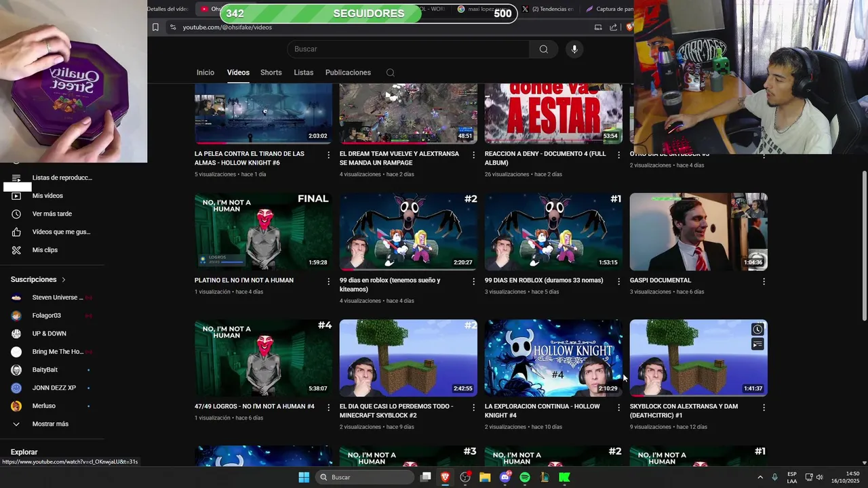The image size is (868, 488).
Task: Open Task View in the taskbar
Action: pos(425,477)
